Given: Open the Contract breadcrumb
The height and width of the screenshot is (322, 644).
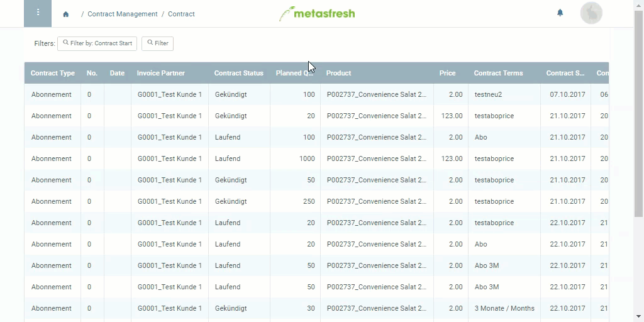Looking at the screenshot, I should [181, 14].
